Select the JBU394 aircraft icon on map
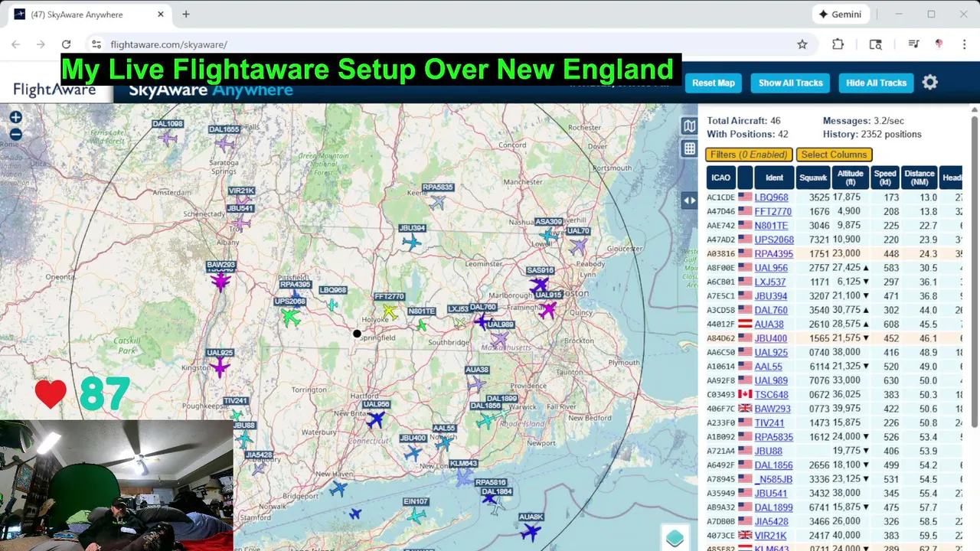Image resolution: width=980 pixels, height=551 pixels. 412,243
